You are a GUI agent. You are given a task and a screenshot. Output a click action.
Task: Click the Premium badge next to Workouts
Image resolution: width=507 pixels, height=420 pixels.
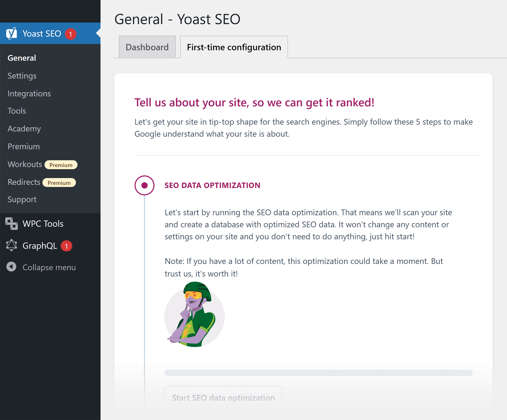(61, 165)
